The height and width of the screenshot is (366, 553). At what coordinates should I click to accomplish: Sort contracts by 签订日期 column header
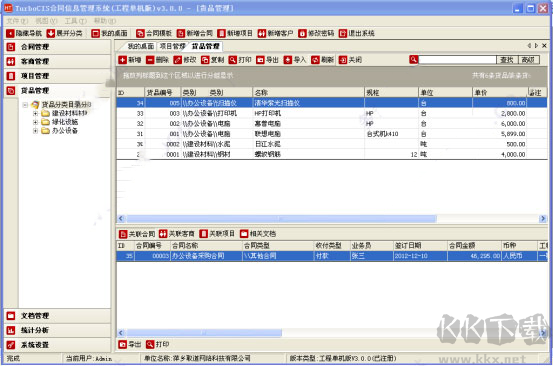420,246
